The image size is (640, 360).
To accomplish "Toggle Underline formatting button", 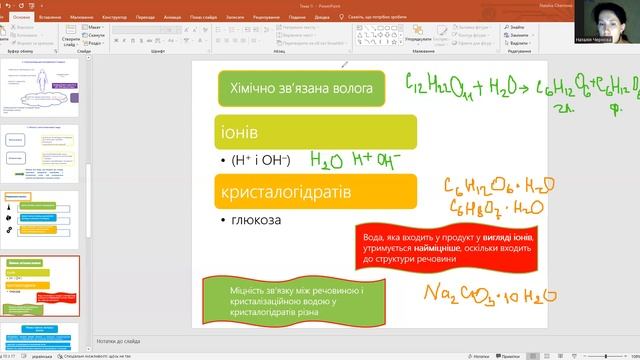I will (133, 41).
